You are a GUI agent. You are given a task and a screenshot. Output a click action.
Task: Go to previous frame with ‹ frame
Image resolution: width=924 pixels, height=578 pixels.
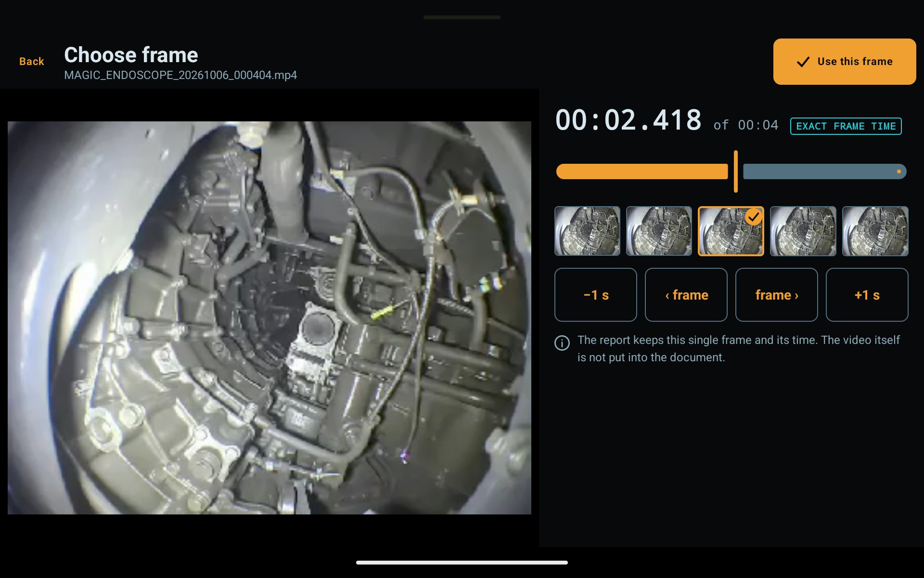click(686, 295)
